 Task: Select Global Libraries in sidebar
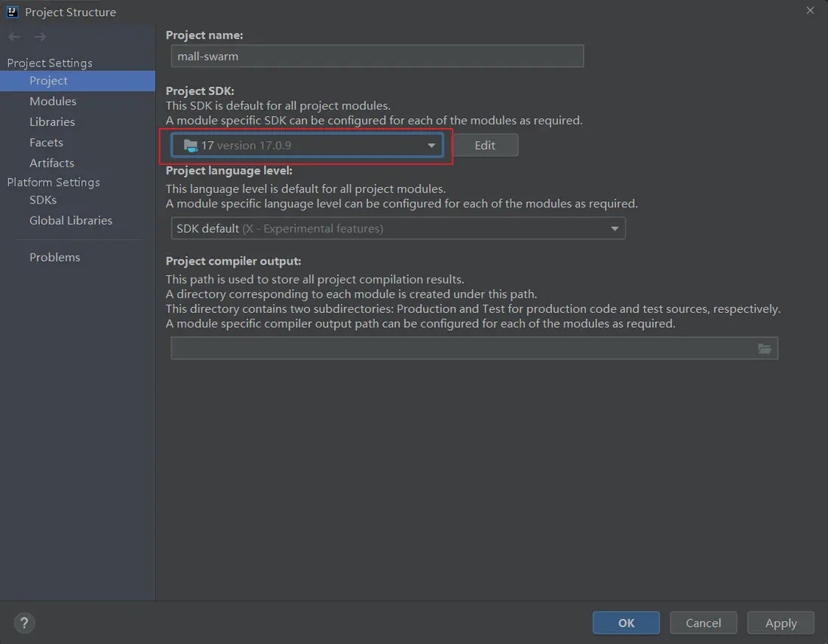(71, 220)
